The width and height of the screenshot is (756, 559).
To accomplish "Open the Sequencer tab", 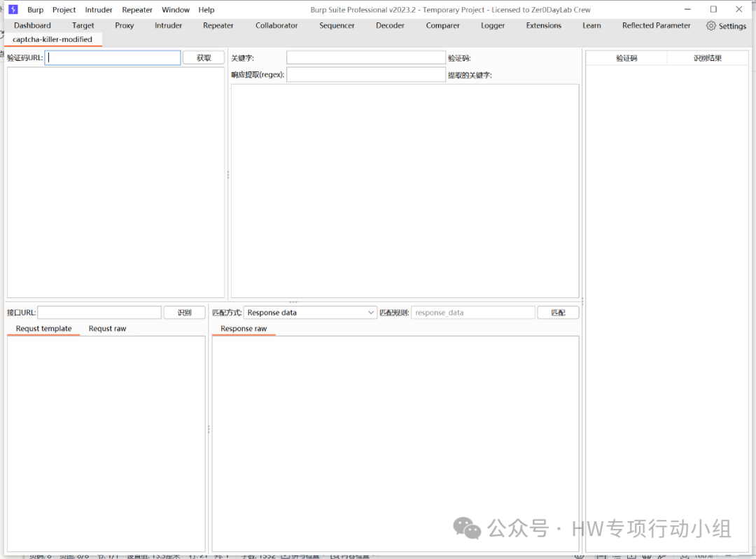I will 337,26.
